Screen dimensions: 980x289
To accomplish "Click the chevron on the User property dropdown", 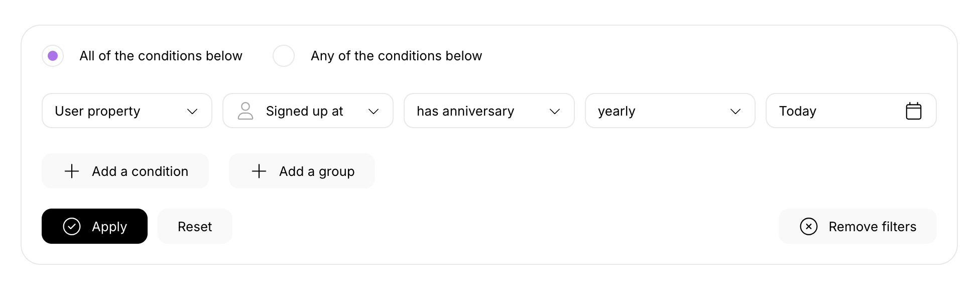I will click(x=192, y=111).
